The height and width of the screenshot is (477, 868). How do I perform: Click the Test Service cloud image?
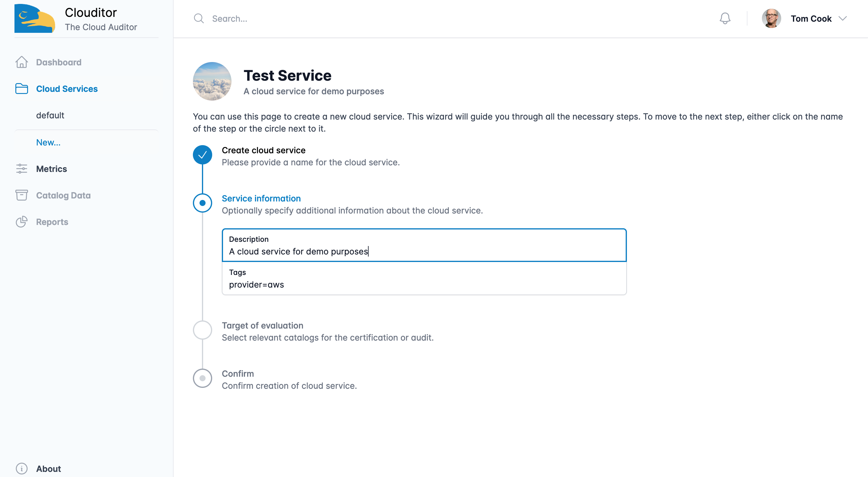pyautogui.click(x=212, y=81)
